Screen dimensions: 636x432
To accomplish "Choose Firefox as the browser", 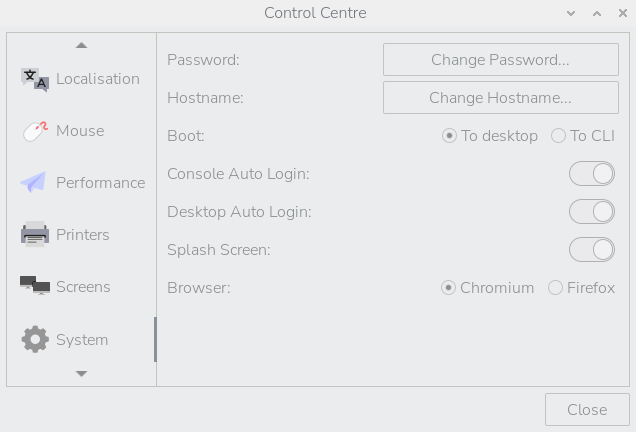I will pyautogui.click(x=555, y=288).
